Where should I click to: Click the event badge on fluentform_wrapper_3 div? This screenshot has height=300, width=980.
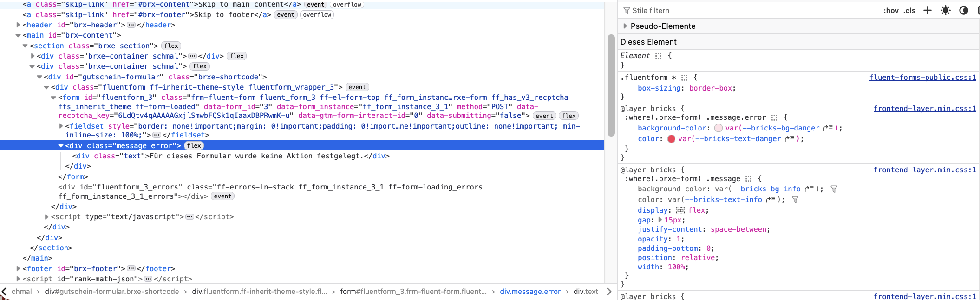pyautogui.click(x=357, y=87)
